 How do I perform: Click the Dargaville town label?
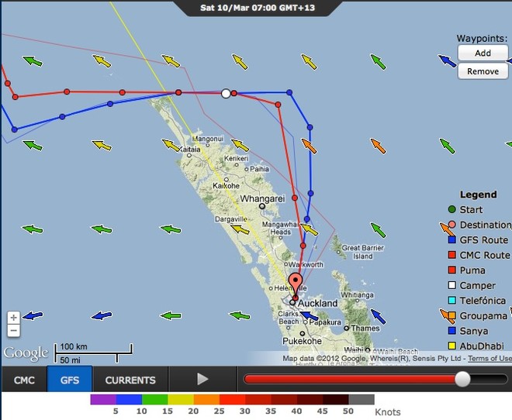pyautogui.click(x=230, y=219)
